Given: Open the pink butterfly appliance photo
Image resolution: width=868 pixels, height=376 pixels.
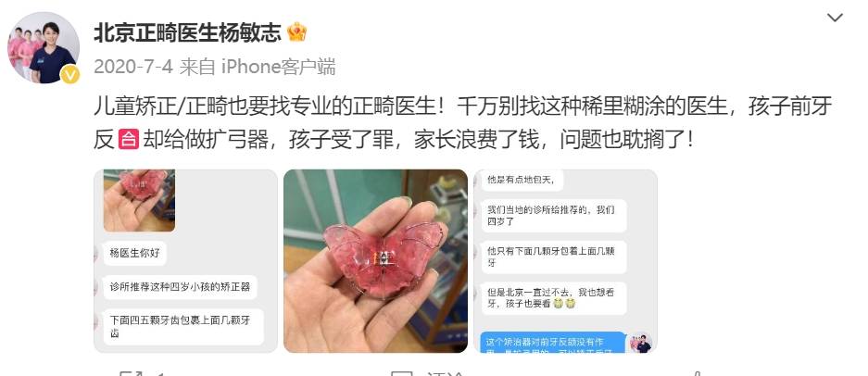Looking at the screenshot, I should click(375, 261).
